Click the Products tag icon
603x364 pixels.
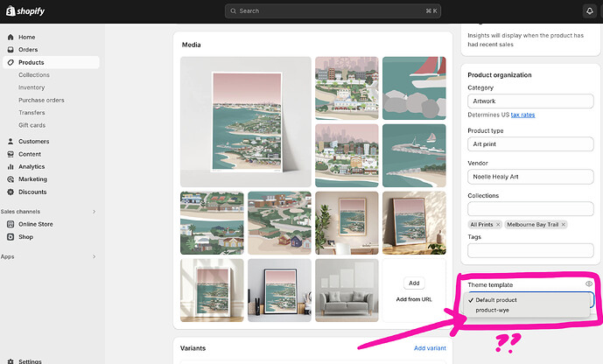tap(11, 62)
